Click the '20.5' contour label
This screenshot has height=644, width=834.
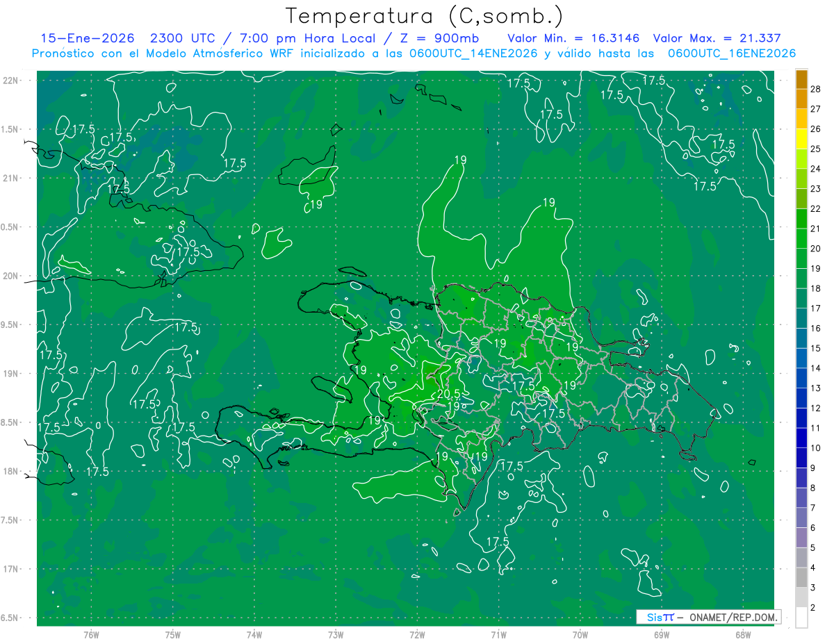(448, 394)
